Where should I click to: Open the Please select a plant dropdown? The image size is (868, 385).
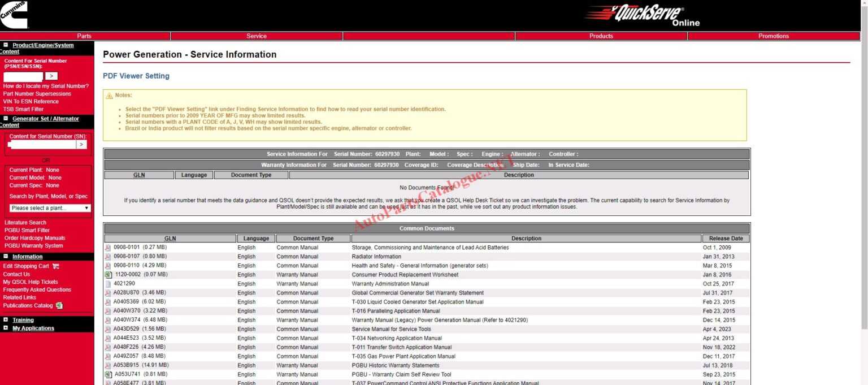(49, 207)
